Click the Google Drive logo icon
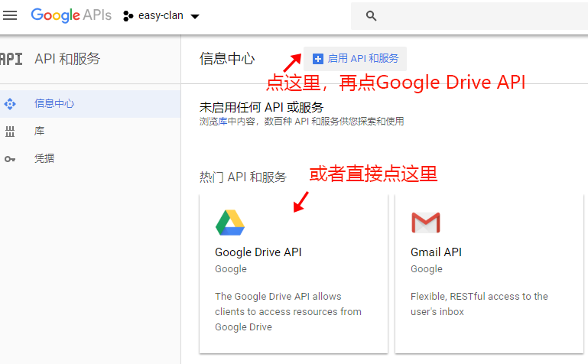 230,223
